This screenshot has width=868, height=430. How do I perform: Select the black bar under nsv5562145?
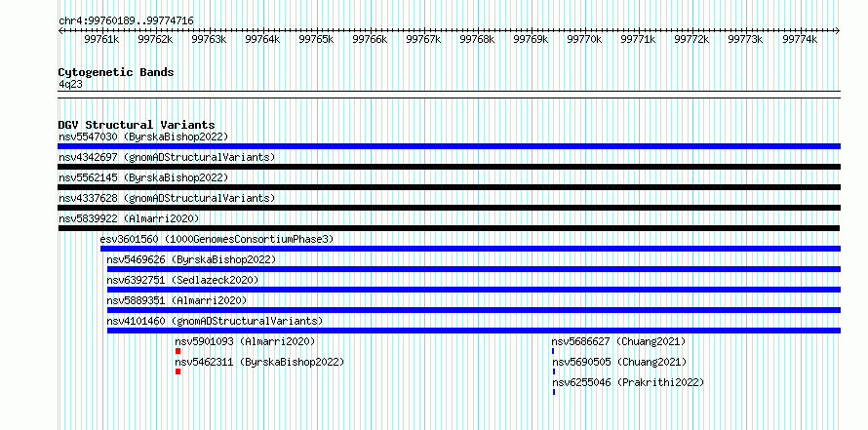click(x=449, y=187)
